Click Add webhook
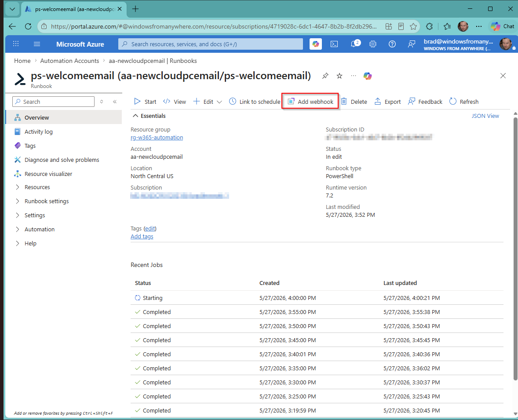This screenshot has height=420, width=518. 310,102
